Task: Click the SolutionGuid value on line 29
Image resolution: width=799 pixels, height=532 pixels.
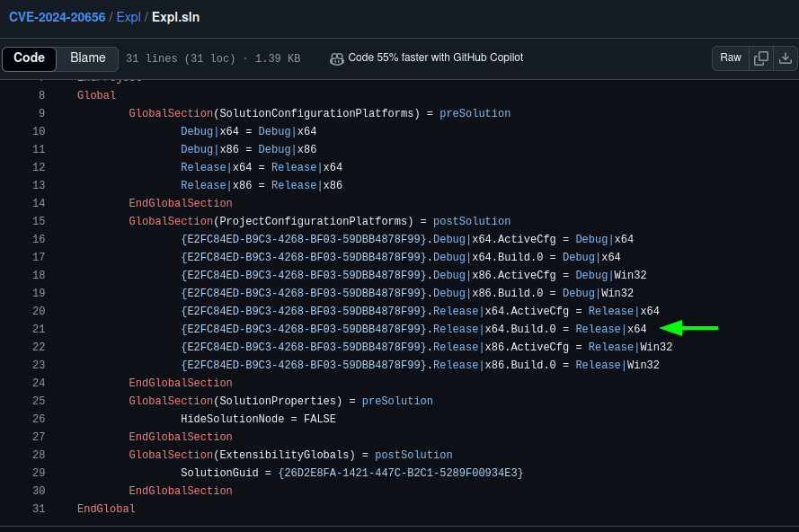Action: [x=400, y=473]
